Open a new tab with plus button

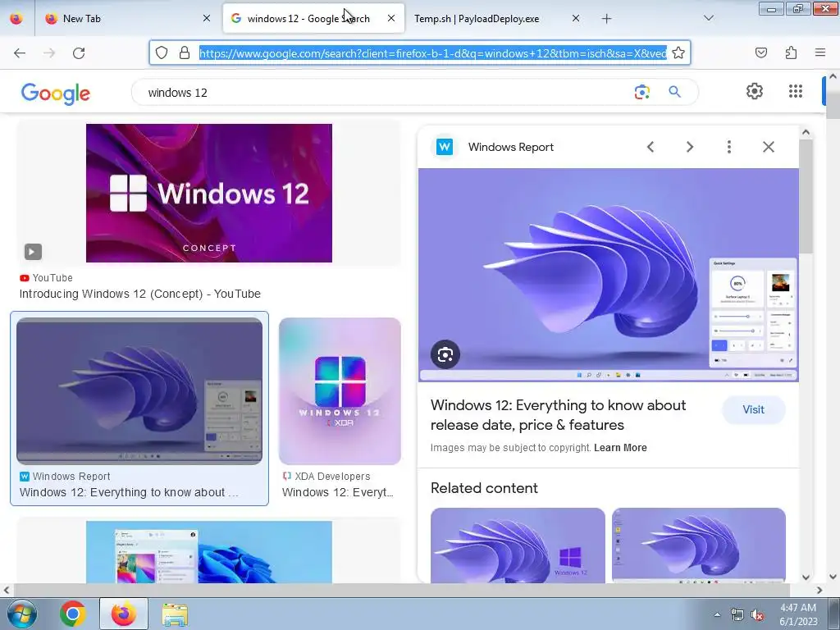click(x=606, y=19)
